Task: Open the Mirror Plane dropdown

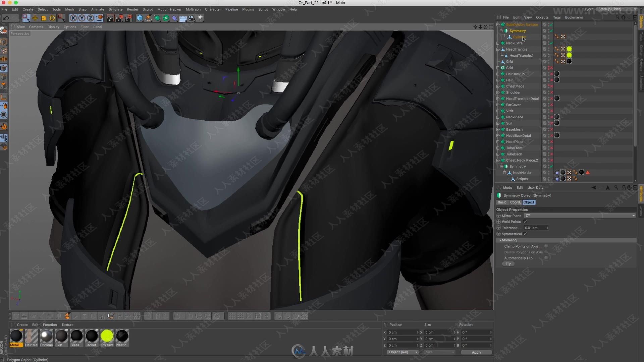Action: click(x=580, y=216)
